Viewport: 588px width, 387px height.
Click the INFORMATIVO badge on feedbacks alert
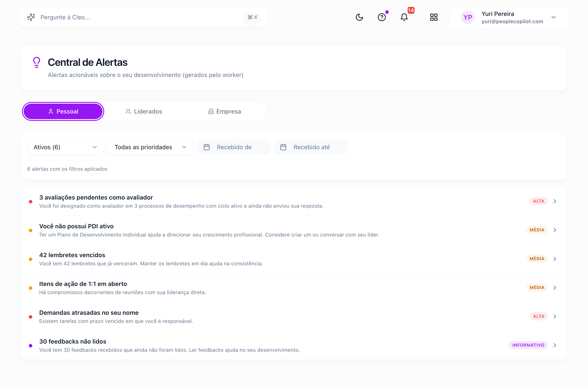(x=528, y=345)
